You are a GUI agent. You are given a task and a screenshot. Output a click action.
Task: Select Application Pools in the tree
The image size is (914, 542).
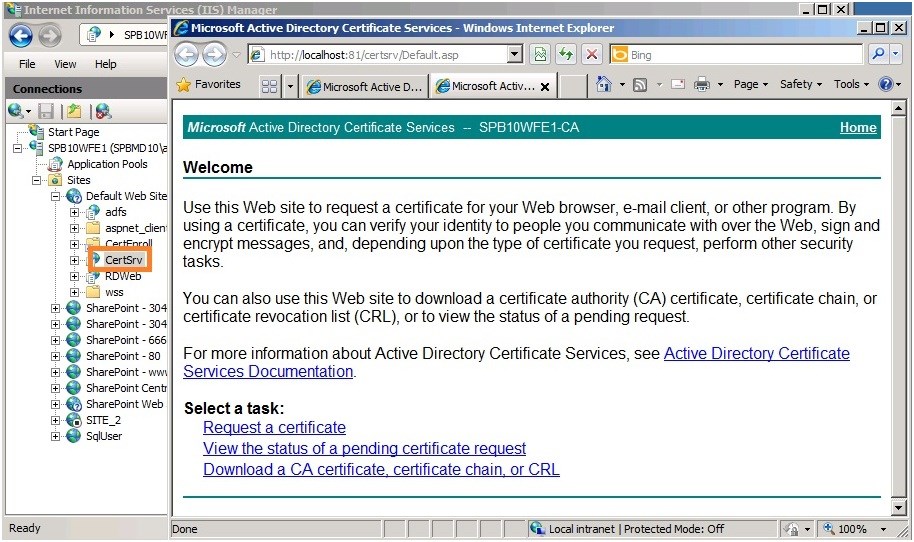[x=107, y=164]
